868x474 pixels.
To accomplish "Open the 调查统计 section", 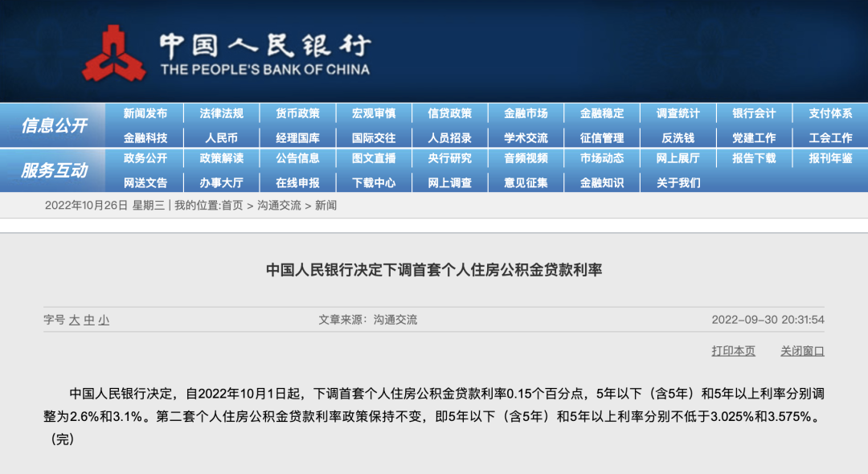I will (x=679, y=113).
